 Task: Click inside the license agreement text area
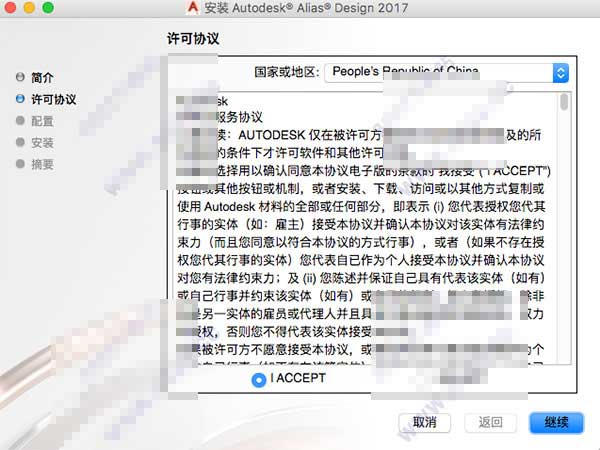coord(366,228)
